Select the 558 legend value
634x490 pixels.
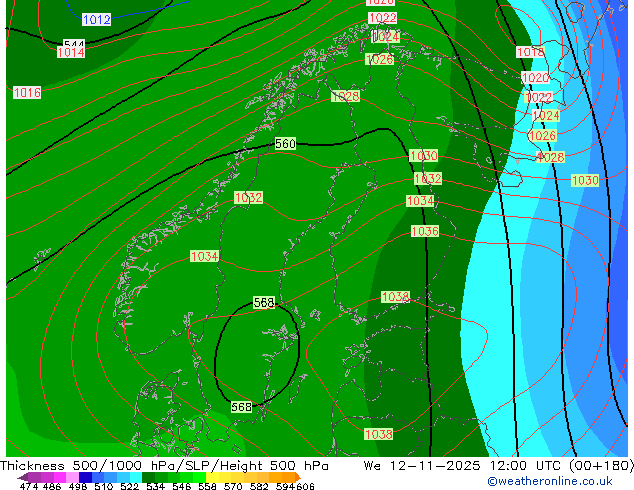click(x=207, y=486)
